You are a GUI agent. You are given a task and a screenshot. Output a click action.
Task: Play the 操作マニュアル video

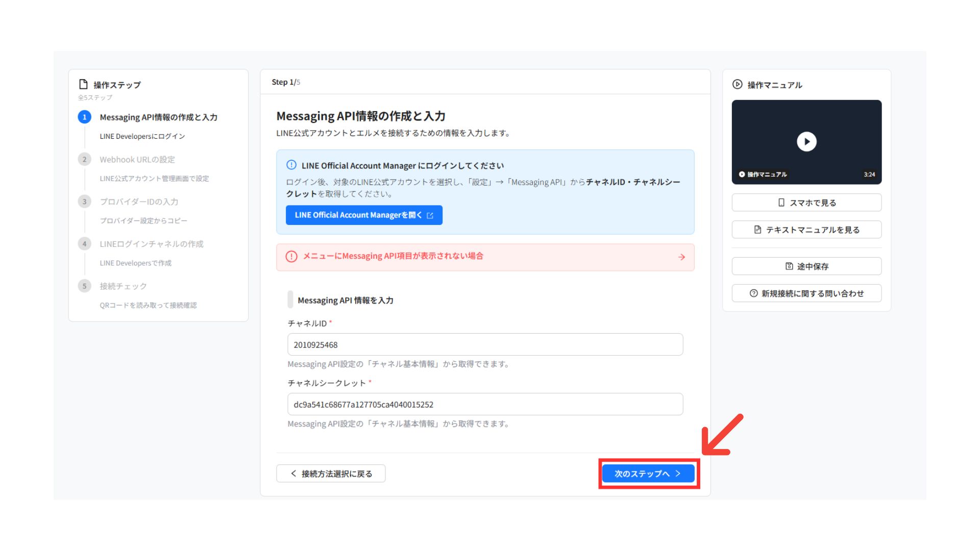coord(806,141)
